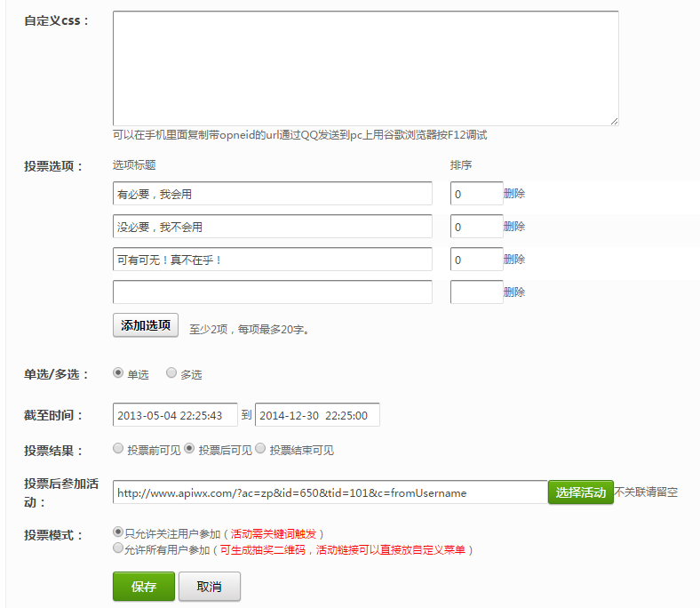Image resolution: width=700 pixels, height=608 pixels.
Task: Click the end time field 2014-12-30
Action: [317, 415]
